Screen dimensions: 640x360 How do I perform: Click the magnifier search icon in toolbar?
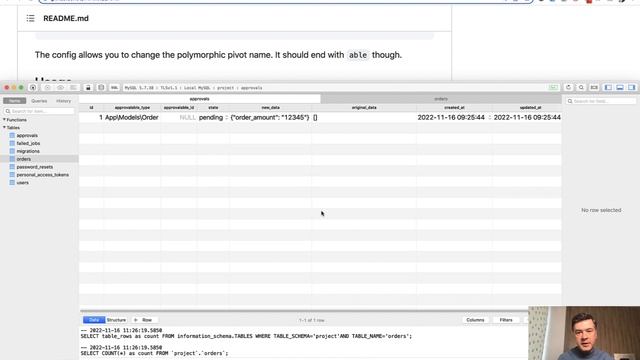581,88
